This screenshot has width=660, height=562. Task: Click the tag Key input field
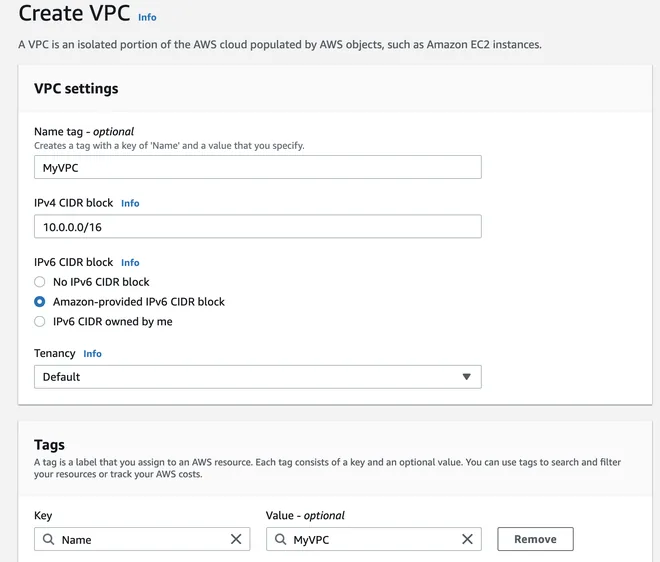coord(142,539)
